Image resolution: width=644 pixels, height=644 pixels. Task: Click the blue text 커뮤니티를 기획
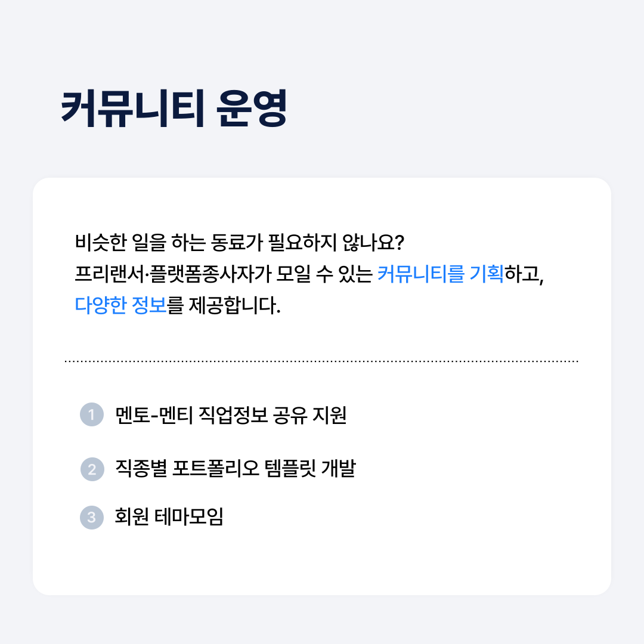pyautogui.click(x=440, y=274)
